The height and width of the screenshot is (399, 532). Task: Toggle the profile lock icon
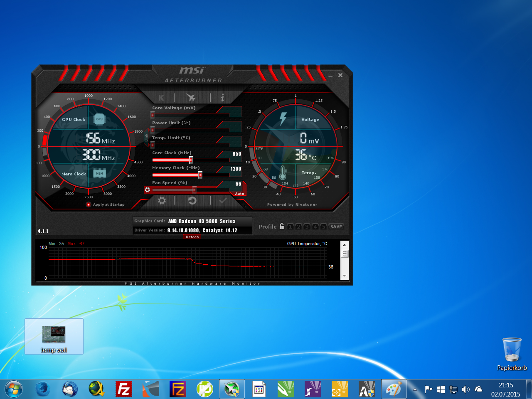pos(282,226)
